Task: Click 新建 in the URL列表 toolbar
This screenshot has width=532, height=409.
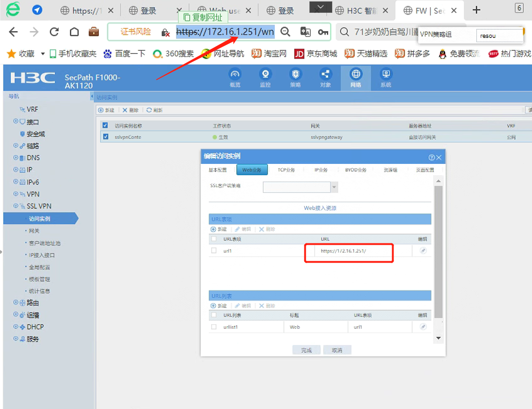Action: click(219, 306)
